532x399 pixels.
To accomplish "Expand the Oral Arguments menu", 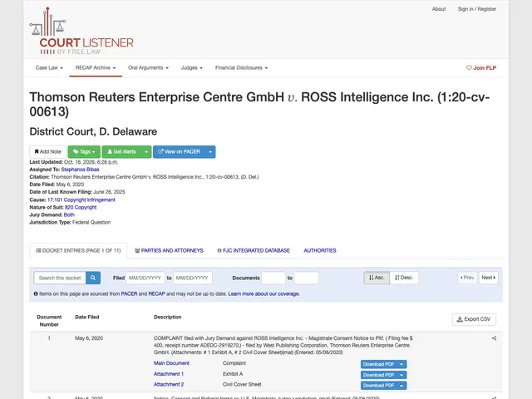I will 148,68.
